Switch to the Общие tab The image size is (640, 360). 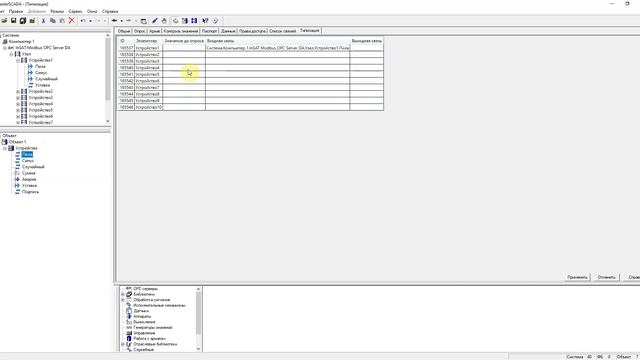click(124, 31)
